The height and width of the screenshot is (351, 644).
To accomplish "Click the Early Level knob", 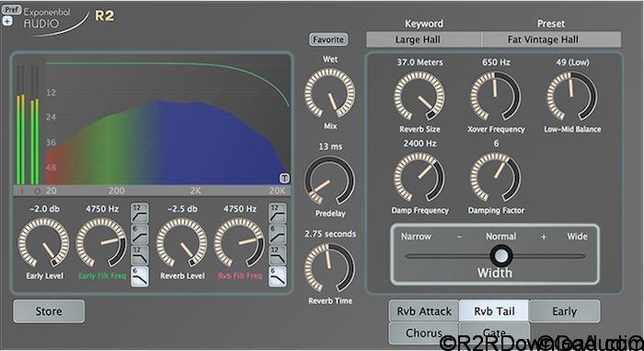I will pyautogui.click(x=43, y=243).
